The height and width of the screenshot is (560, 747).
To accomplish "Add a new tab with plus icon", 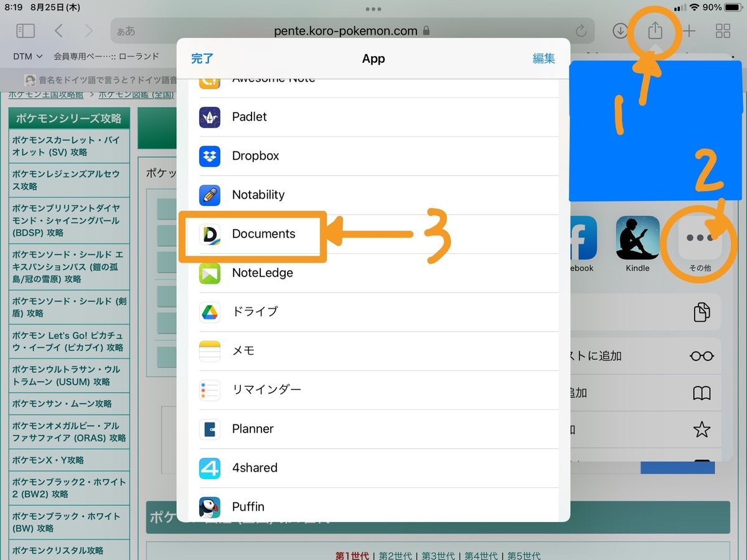I will tap(689, 31).
